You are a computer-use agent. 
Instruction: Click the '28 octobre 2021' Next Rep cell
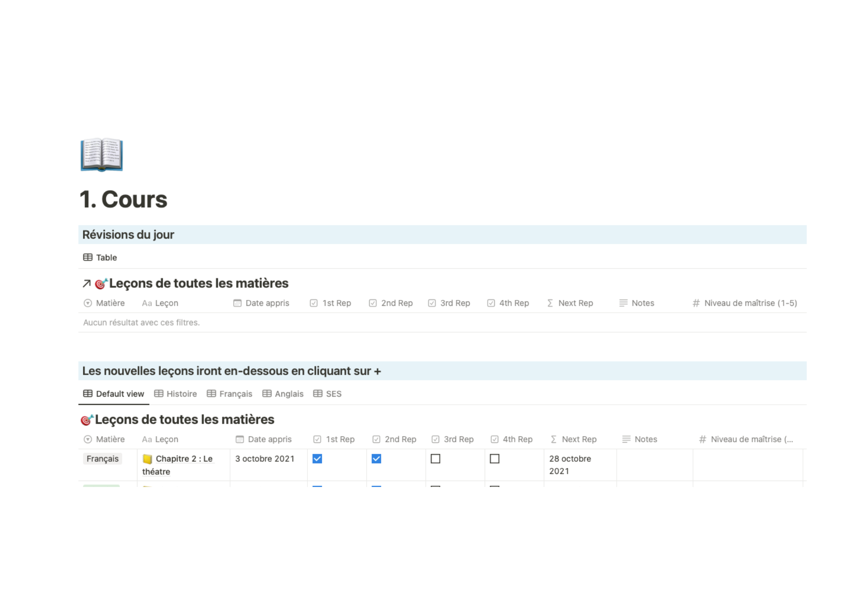coord(580,465)
